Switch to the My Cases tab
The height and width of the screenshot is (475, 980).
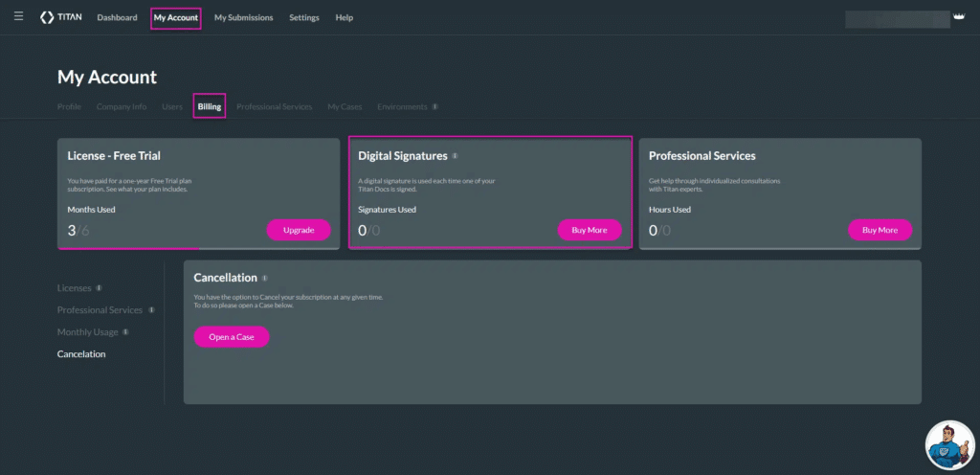[x=345, y=107]
